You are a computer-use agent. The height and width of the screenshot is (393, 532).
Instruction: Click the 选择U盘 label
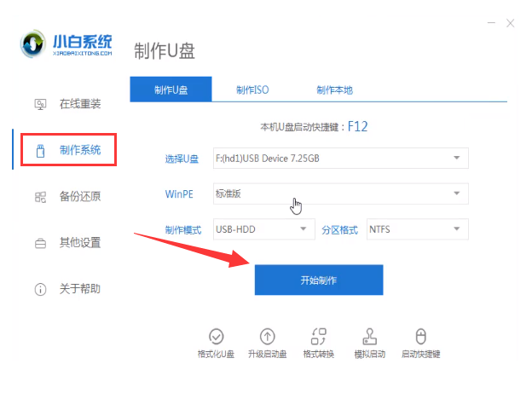(182, 159)
